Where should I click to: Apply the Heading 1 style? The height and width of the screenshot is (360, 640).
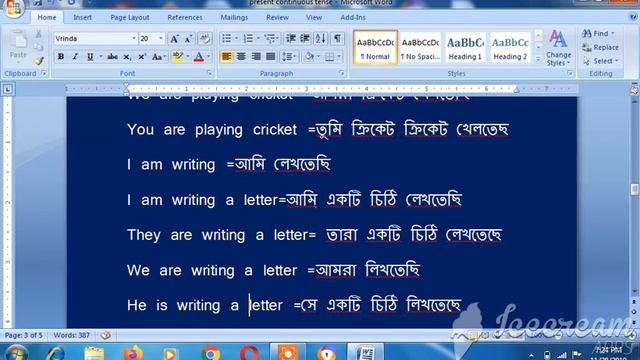[465, 47]
